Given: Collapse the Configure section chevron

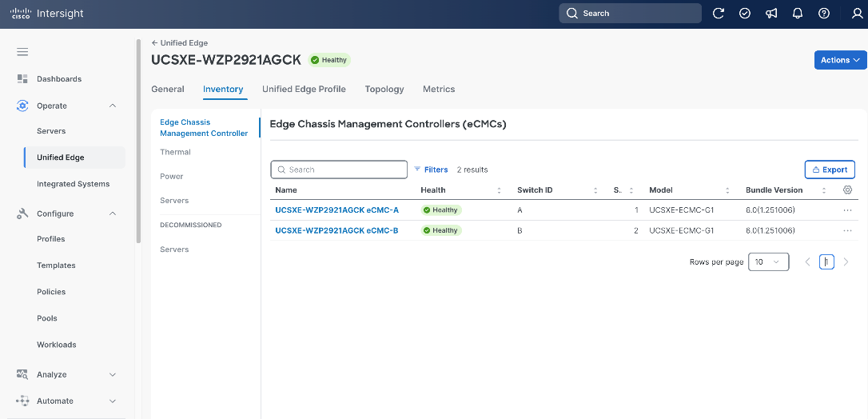Looking at the screenshot, I should tap(113, 213).
